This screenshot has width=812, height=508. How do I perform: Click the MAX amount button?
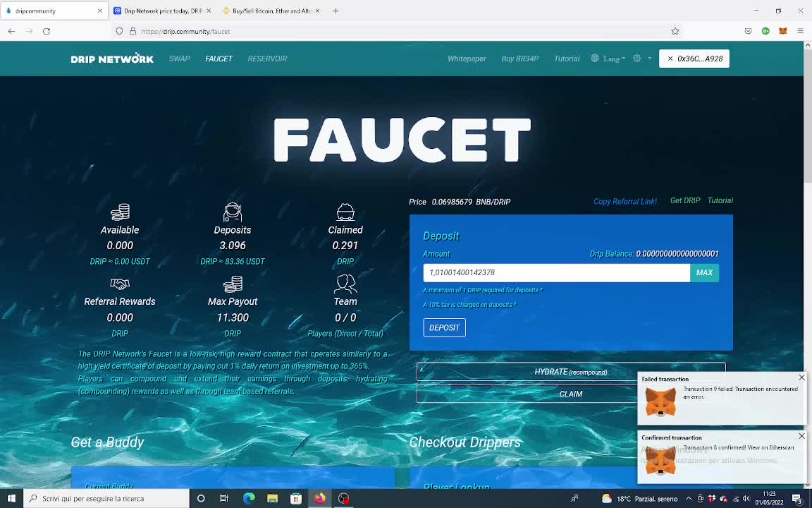click(x=704, y=272)
